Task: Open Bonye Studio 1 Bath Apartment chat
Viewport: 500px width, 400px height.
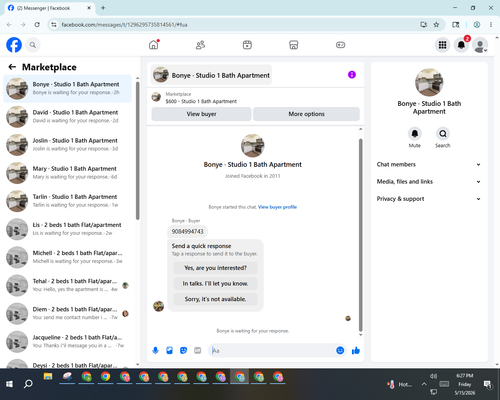Action: pos(67,89)
